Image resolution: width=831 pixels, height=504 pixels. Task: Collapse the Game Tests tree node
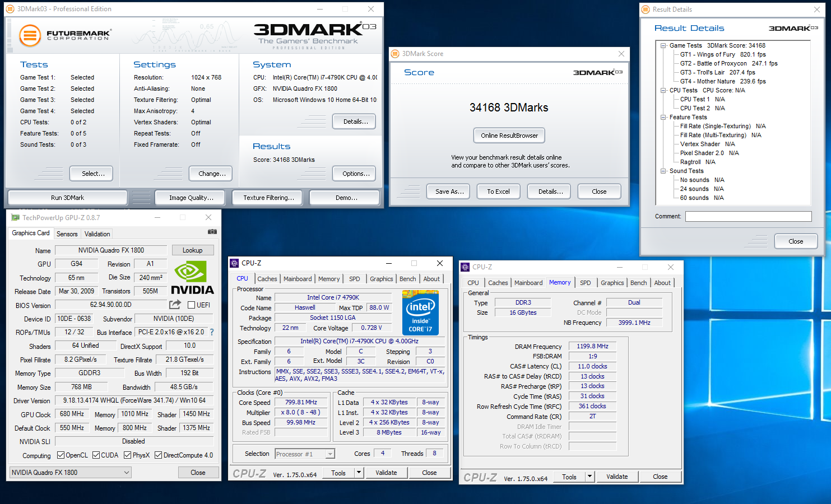coord(663,46)
